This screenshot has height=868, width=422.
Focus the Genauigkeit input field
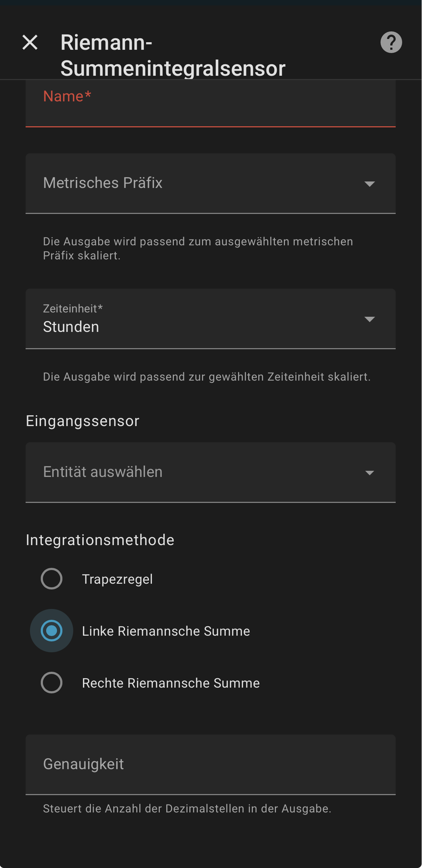click(x=210, y=764)
